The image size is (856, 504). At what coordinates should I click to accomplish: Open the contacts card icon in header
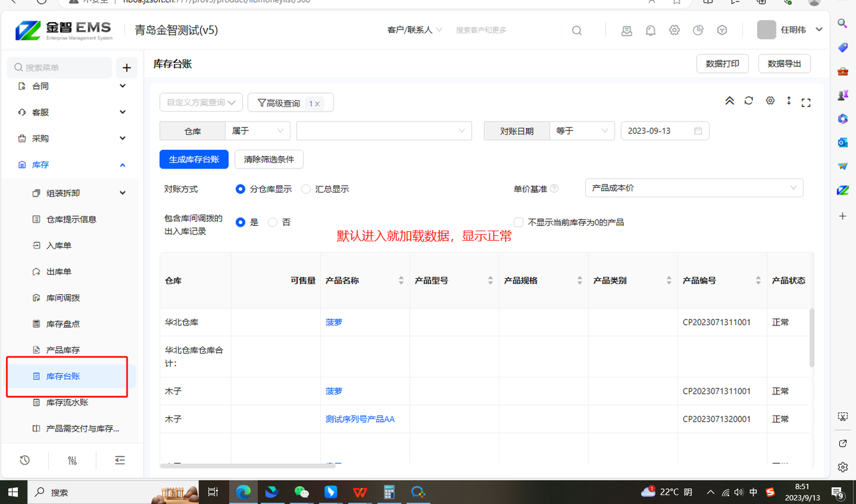coord(627,30)
